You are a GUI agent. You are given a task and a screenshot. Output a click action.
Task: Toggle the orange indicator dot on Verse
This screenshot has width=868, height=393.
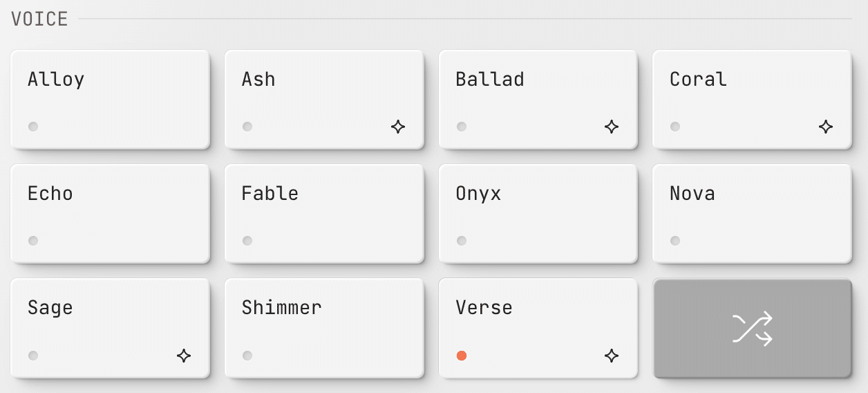click(x=462, y=356)
